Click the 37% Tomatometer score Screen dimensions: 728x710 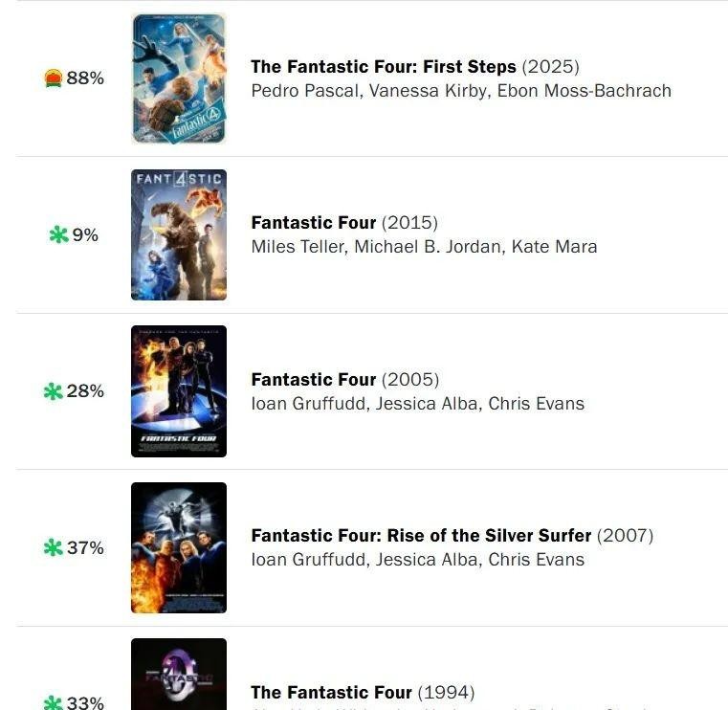coord(85,548)
